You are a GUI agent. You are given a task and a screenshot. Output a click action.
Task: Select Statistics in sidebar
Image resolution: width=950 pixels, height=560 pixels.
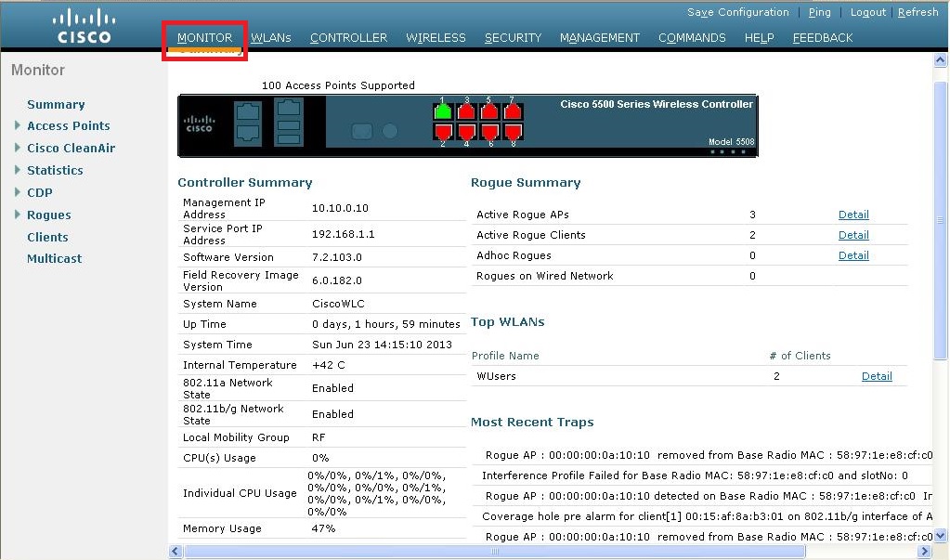[55, 170]
